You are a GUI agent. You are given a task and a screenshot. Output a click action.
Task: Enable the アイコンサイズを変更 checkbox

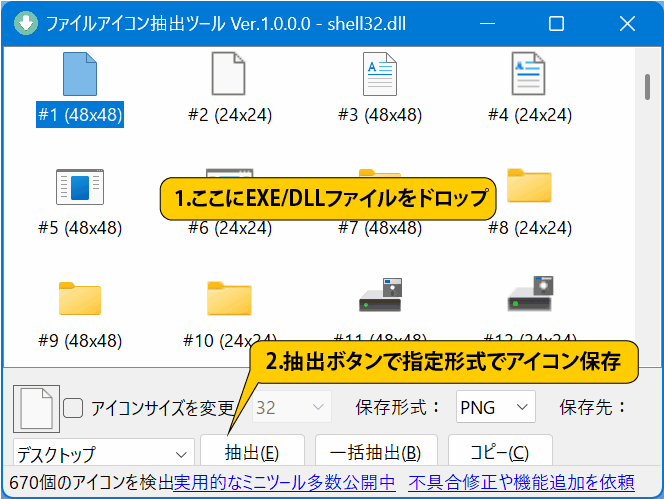[x=73, y=408]
